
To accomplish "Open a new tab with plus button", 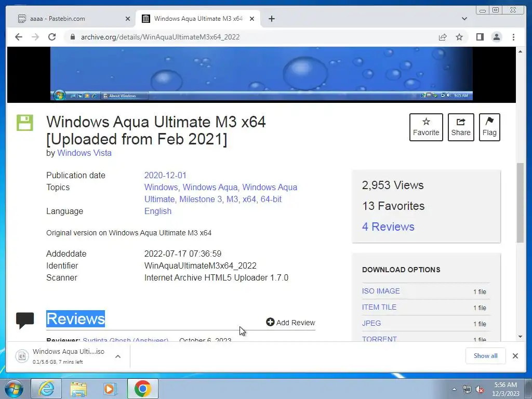I will pyautogui.click(x=271, y=19).
